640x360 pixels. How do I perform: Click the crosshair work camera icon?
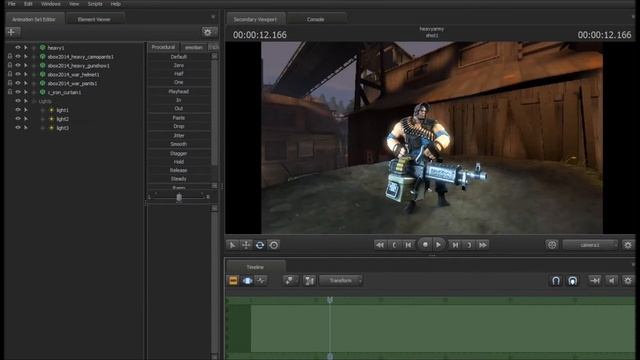pos(552,245)
